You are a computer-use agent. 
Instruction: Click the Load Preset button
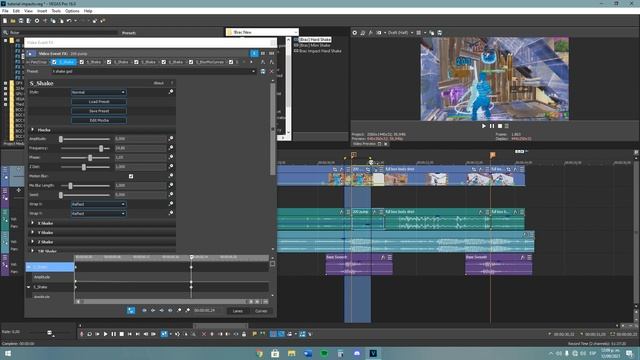[99, 102]
